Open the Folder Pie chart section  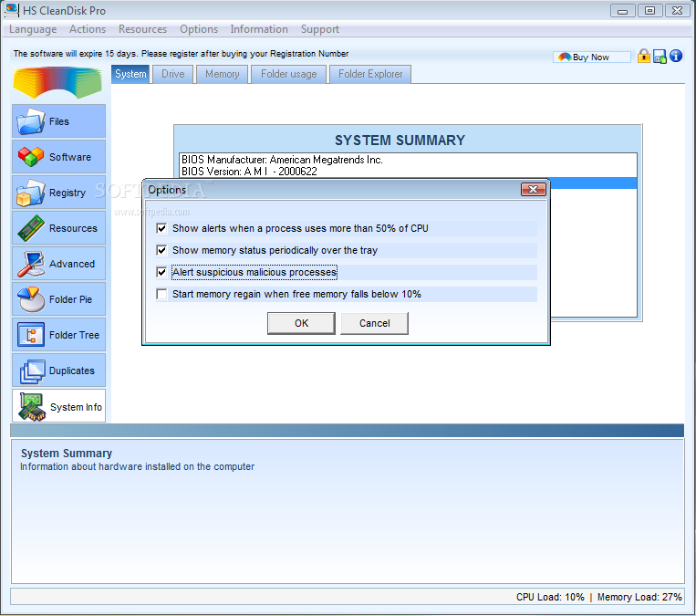click(58, 299)
